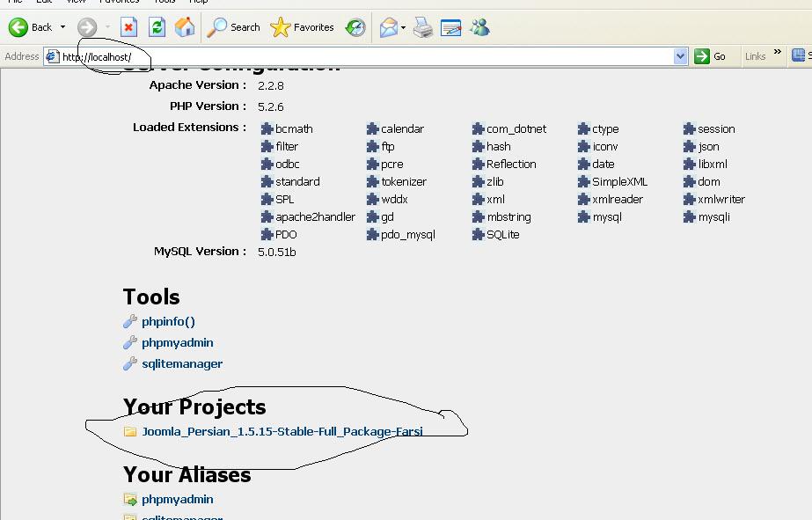Click the alias folder icon beside phpmyadmin
Viewport: 812px width, 520px height.
click(130, 499)
